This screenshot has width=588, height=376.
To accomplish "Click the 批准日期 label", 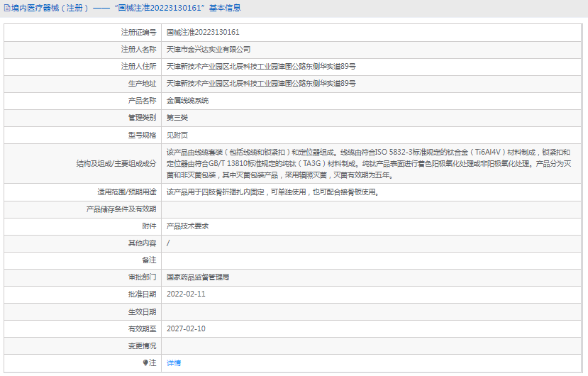I will click(142, 294).
